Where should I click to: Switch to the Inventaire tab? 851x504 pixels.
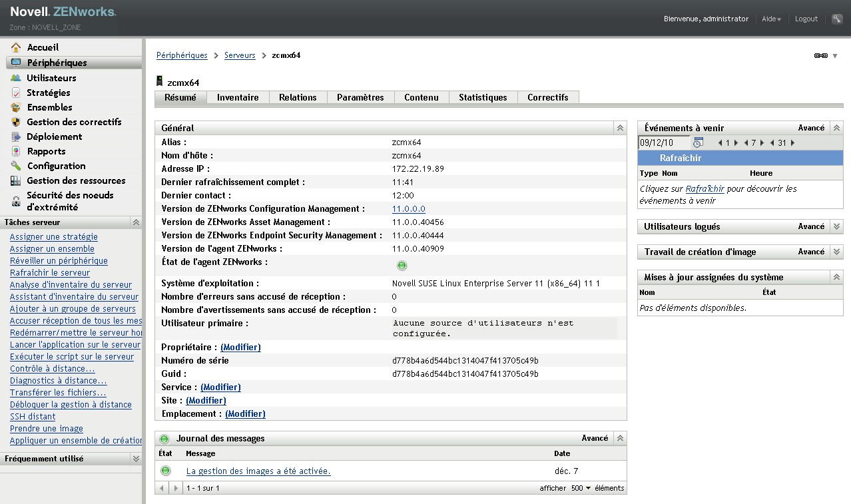coord(238,97)
